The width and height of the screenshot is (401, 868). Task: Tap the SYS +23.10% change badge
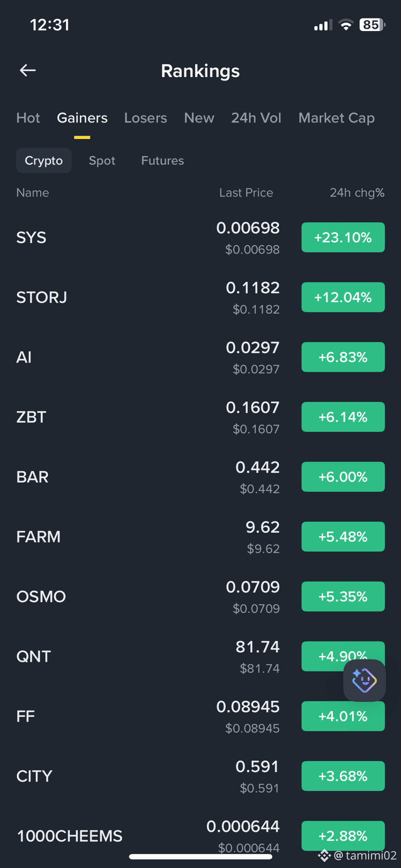point(343,237)
